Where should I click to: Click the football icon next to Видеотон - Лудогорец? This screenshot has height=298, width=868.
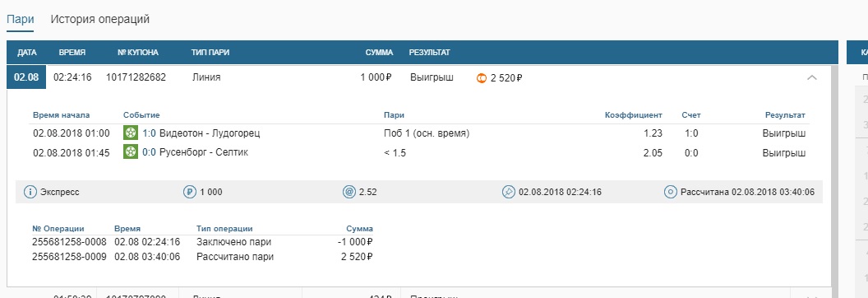click(131, 133)
